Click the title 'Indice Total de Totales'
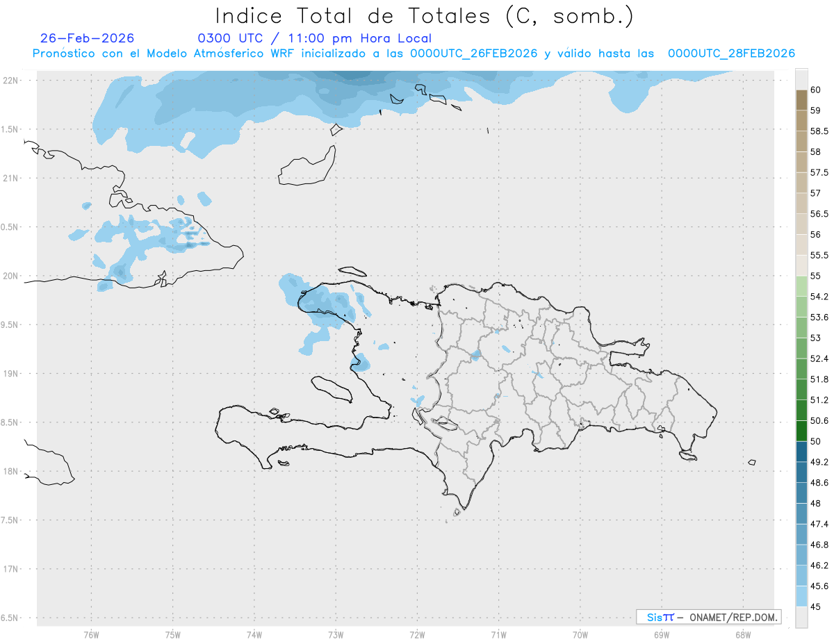 pos(353,15)
